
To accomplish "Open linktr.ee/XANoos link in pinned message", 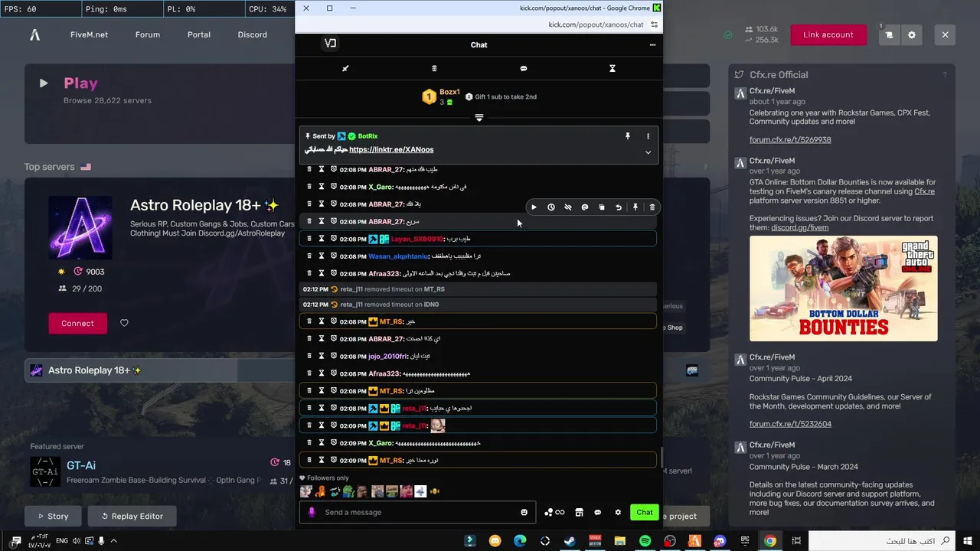I will [391, 150].
